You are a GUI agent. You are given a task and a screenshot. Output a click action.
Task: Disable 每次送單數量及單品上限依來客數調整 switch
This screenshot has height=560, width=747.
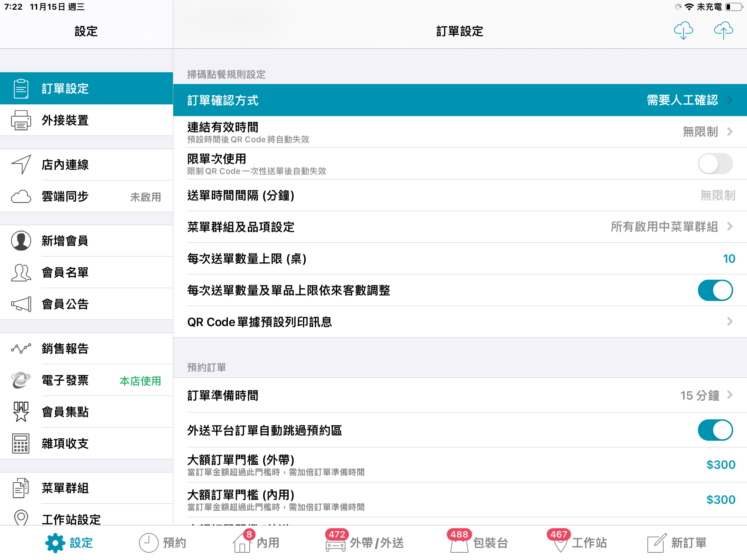coord(715,290)
